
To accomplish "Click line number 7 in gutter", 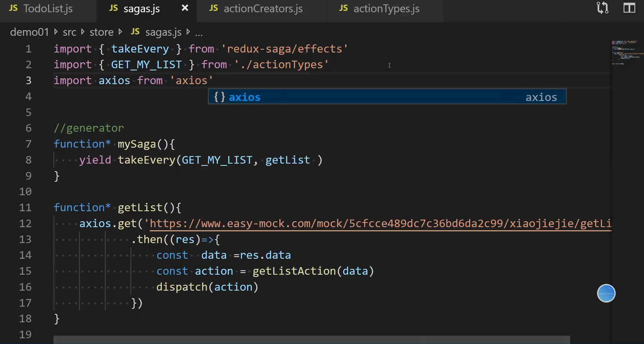I will [x=28, y=144].
